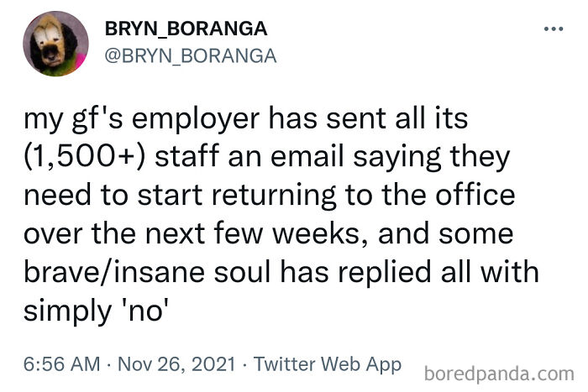Open the bold BRYN_BORANGA display name

(x=186, y=29)
